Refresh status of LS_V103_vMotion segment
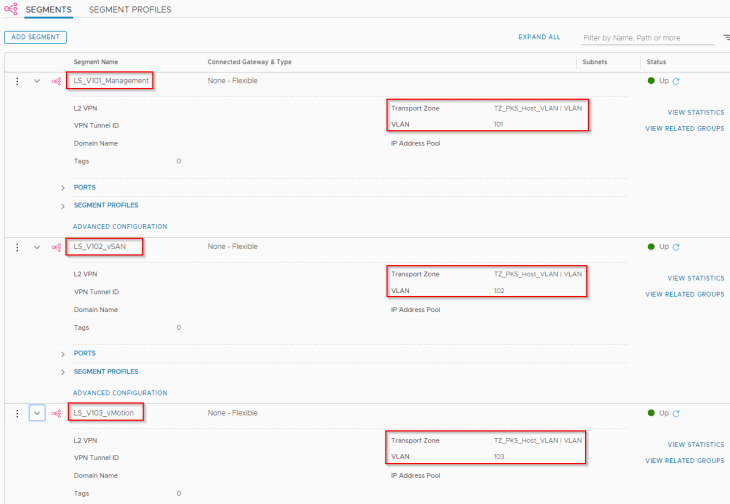Viewport: 730px width, 504px height. [676, 413]
